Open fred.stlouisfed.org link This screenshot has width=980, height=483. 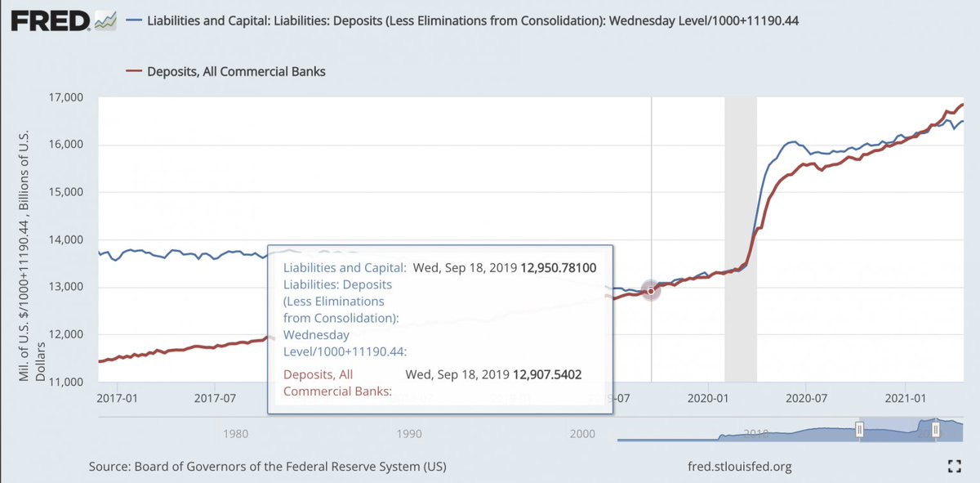click(741, 467)
